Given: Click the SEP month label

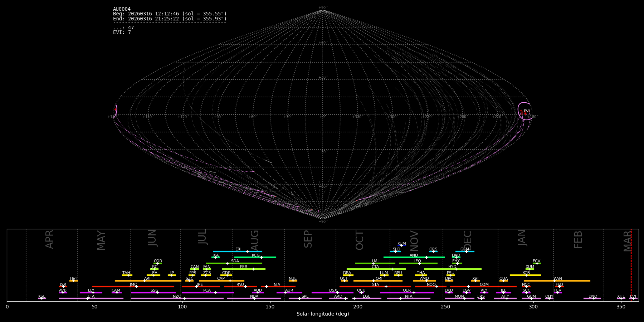Looking at the screenshot, I should [308, 239].
